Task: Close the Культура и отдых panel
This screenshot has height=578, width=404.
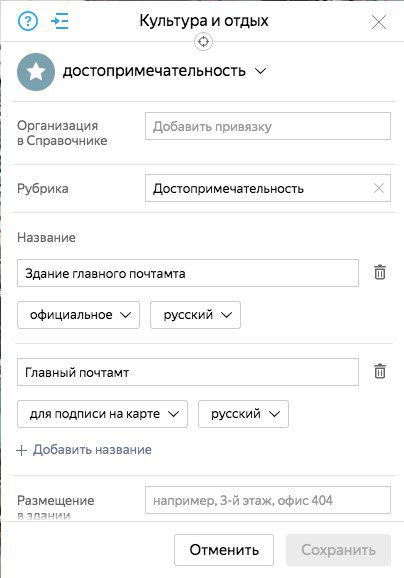Action: coord(379,22)
